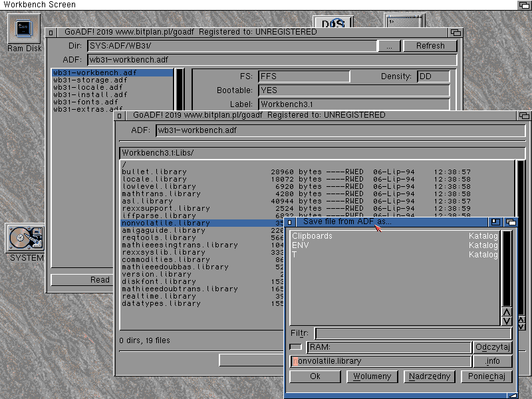Click the '...' directory browse button
532x399 pixels.
pyautogui.click(x=389, y=46)
